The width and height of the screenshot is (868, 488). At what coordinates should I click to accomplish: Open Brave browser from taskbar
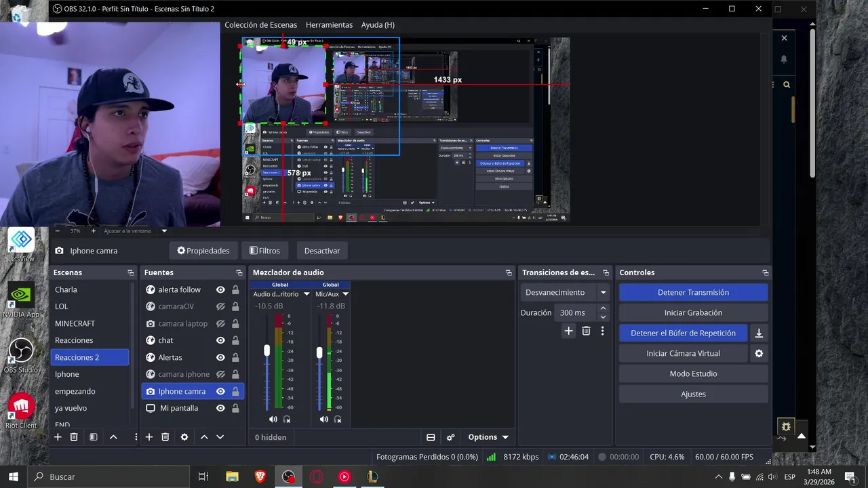(260, 476)
